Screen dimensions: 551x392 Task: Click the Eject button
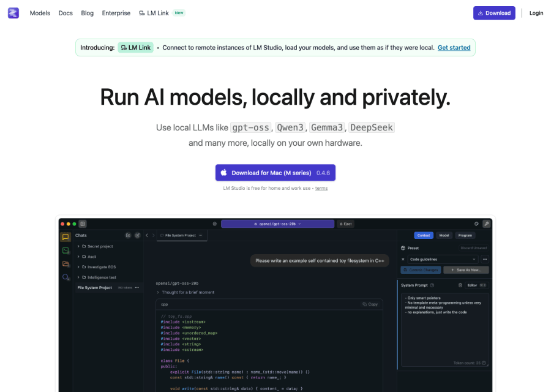pyautogui.click(x=346, y=224)
